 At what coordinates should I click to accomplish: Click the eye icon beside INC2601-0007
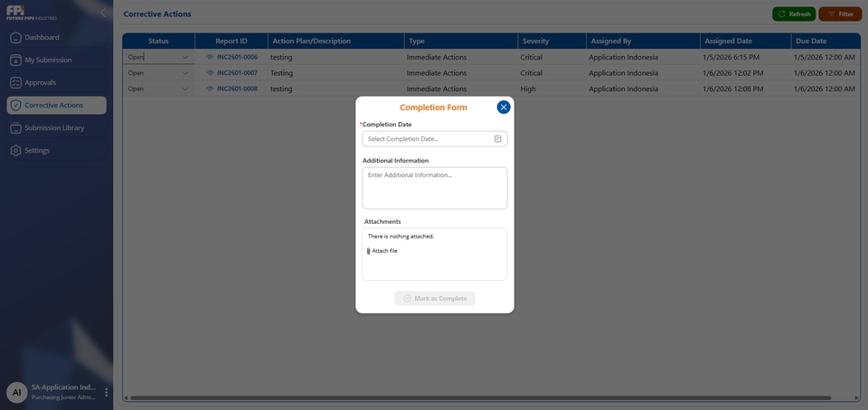(x=210, y=73)
